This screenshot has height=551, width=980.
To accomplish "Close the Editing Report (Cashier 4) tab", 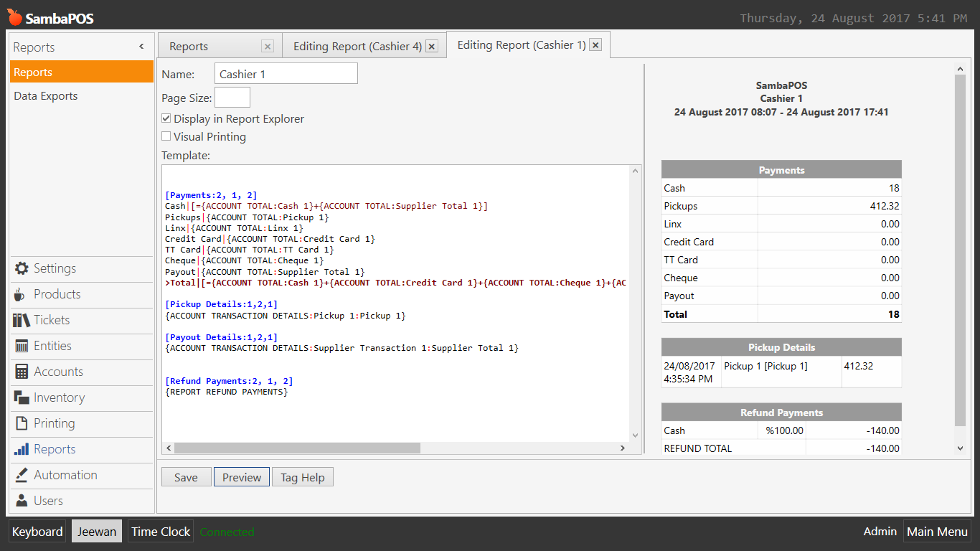I will point(432,46).
